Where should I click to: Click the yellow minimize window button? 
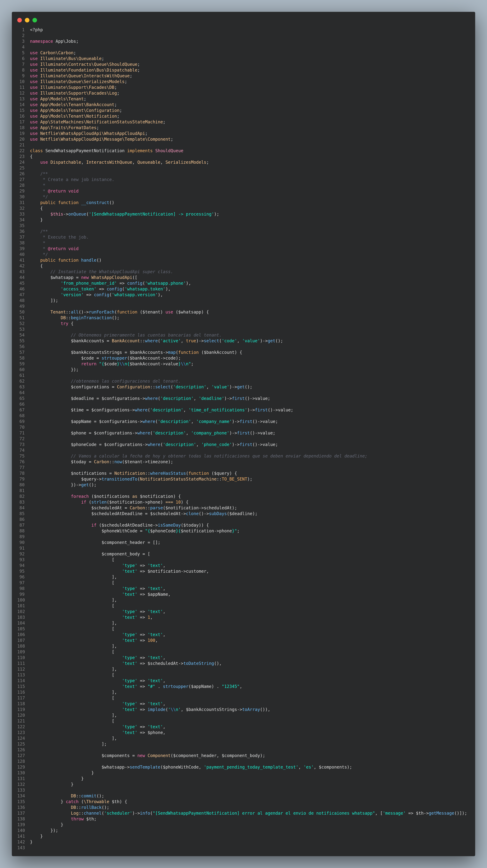(x=27, y=20)
